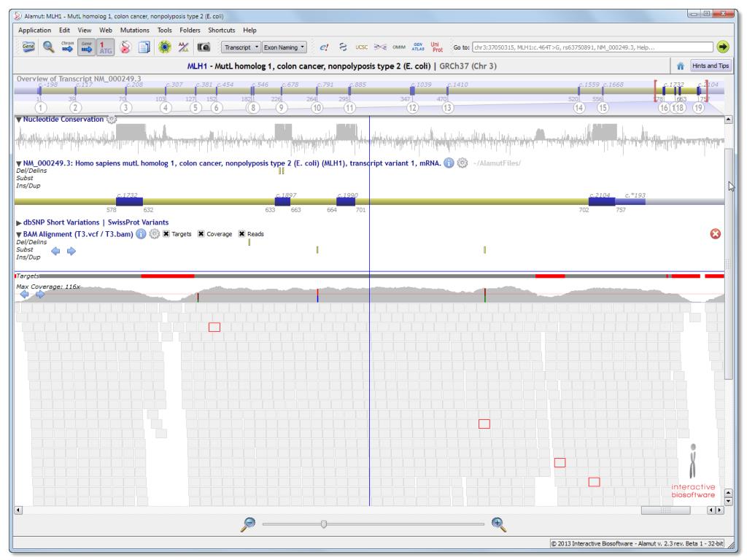Click the Go to input field

tap(592, 47)
